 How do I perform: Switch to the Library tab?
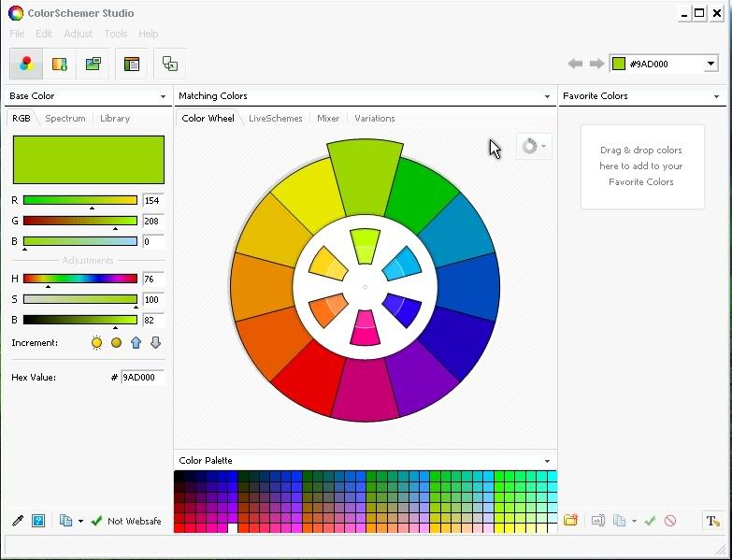(115, 119)
